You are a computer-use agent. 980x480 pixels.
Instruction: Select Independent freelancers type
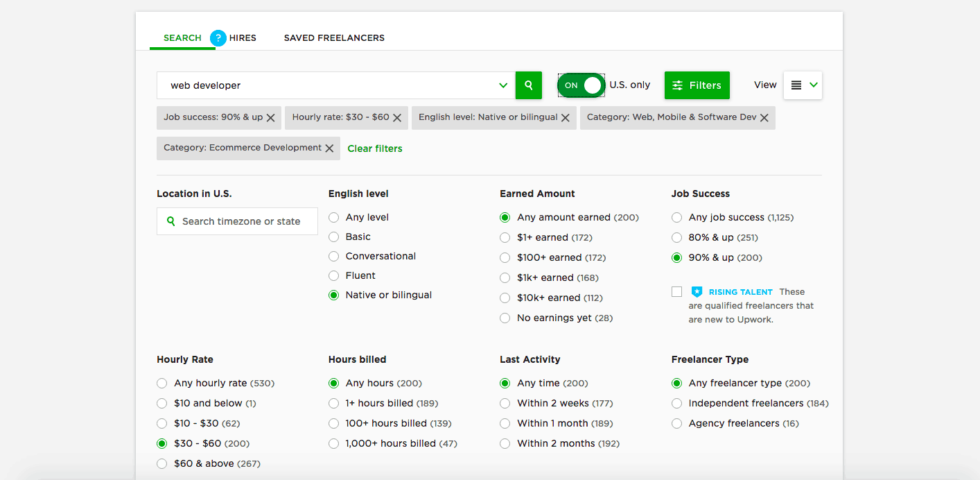coord(677,403)
